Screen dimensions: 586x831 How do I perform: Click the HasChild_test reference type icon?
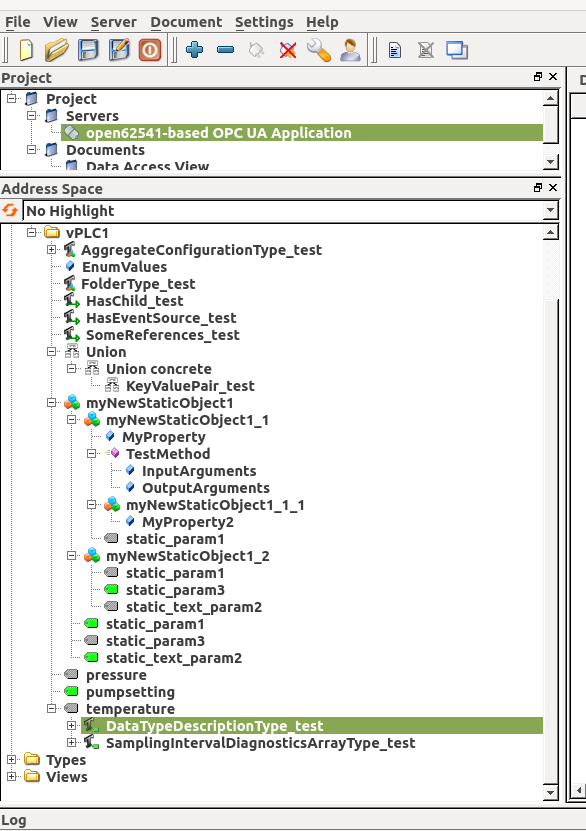(72, 301)
